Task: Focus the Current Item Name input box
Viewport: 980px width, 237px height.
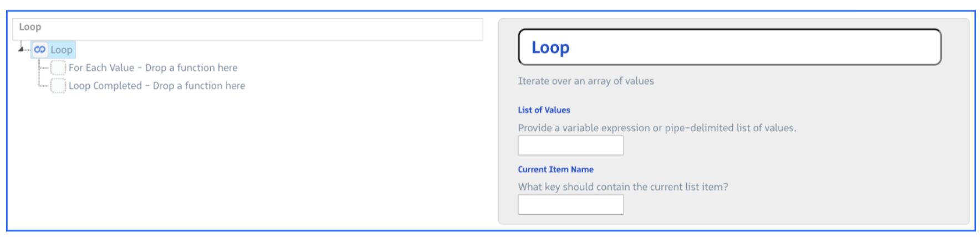Action: (570, 204)
